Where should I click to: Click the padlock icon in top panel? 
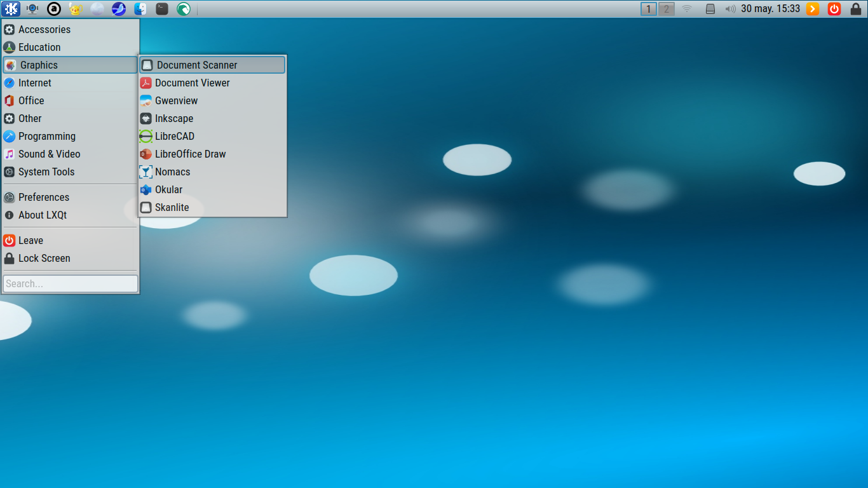(x=856, y=9)
